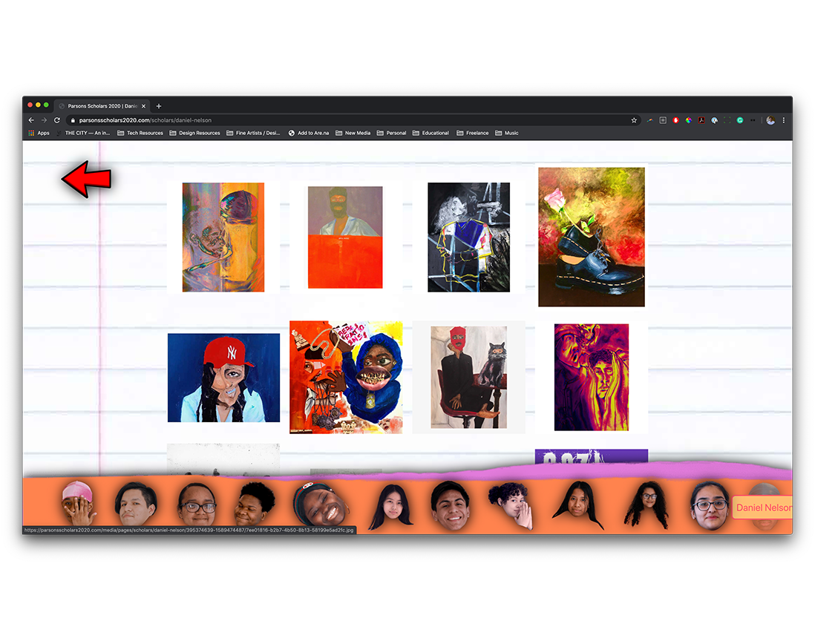
Task: Select scholar face with pink durag
Action: (78, 503)
